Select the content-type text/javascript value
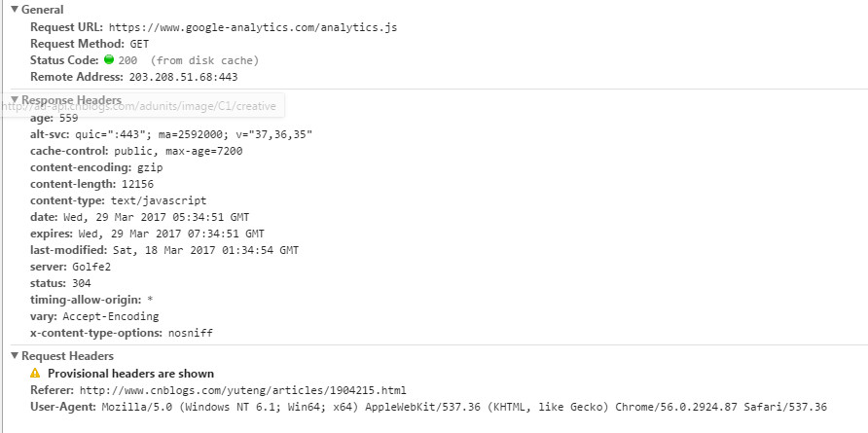Viewport: 868px width, 433px height. click(x=159, y=200)
